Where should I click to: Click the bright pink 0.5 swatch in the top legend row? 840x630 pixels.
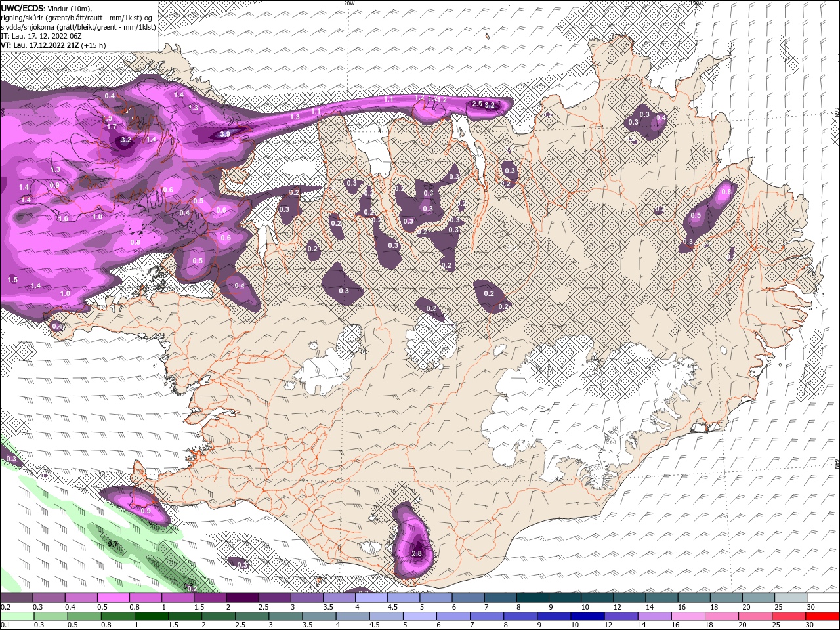coord(113,598)
